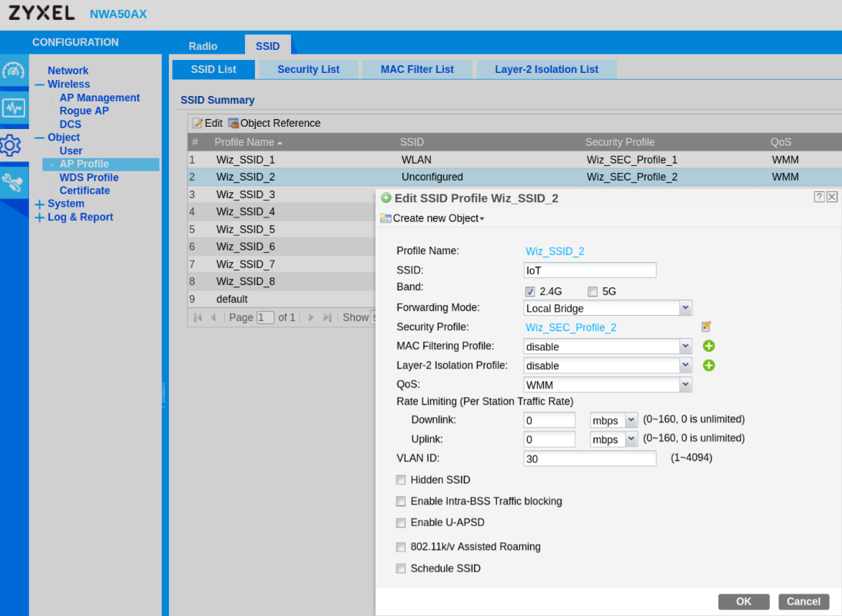The width and height of the screenshot is (842, 616).
Task: Click the SSID input field containing IoT
Action: (x=589, y=270)
